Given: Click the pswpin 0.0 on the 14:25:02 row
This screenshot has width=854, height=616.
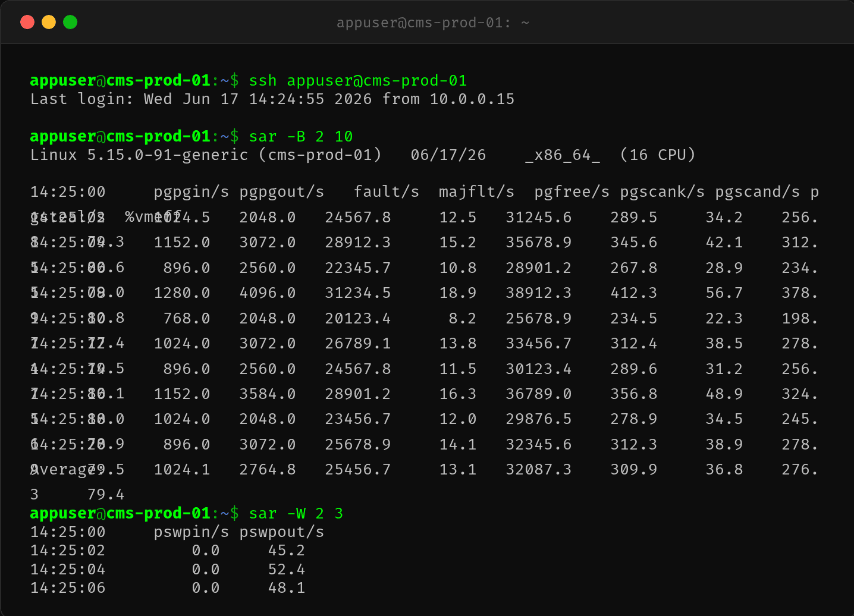Looking at the screenshot, I should coord(206,551).
